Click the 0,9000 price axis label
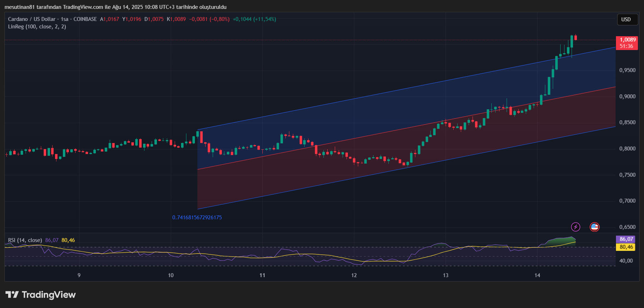644x308 pixels. click(627, 97)
